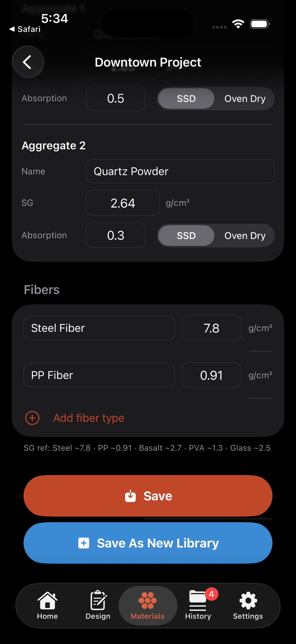Click the plus circle add fiber icon
This screenshot has width=296, height=644.
pyautogui.click(x=32, y=418)
